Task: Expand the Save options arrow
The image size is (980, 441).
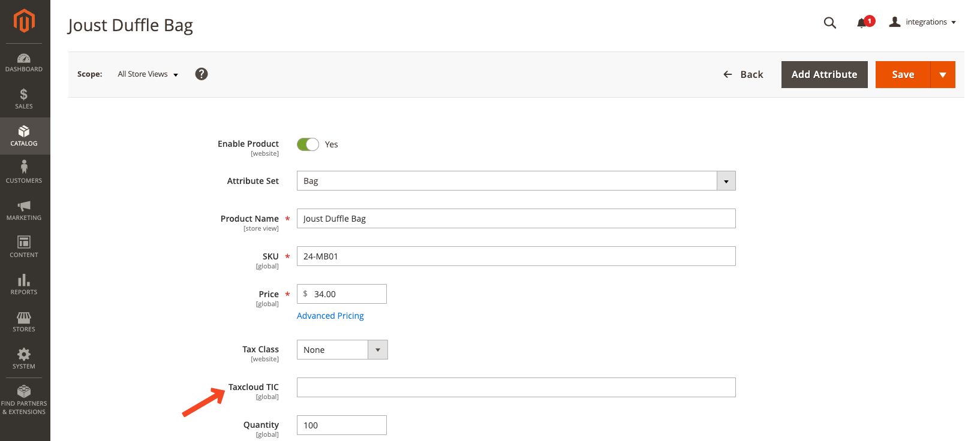Action: pos(943,75)
